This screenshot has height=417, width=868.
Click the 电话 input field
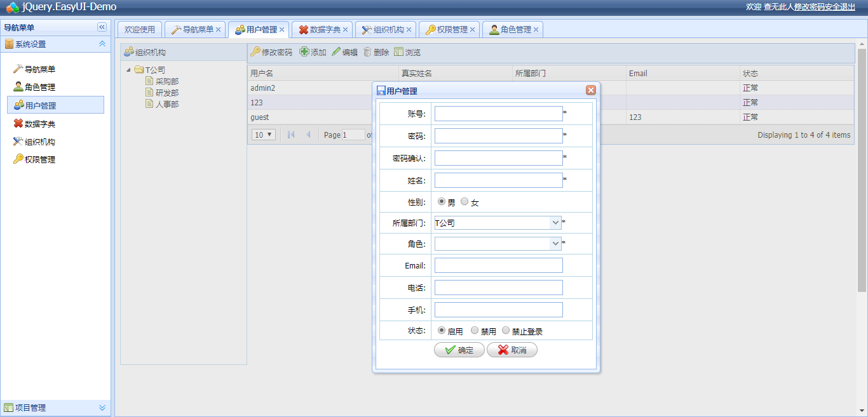click(x=499, y=288)
